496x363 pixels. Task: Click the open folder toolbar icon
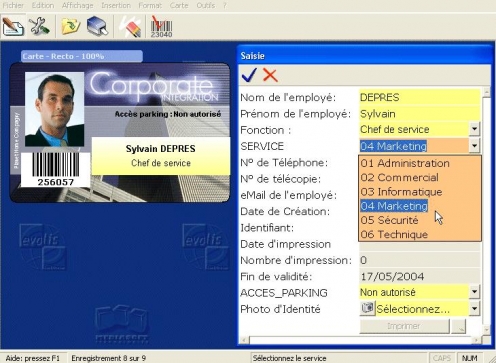pos(71,26)
